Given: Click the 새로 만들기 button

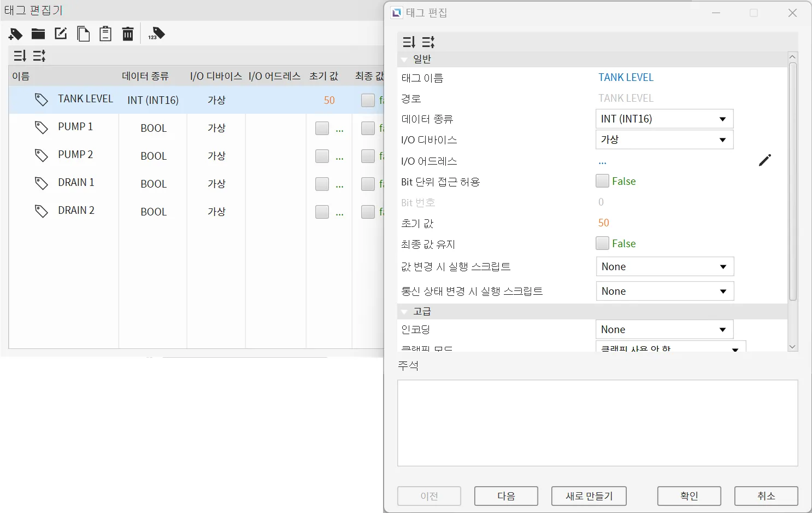Looking at the screenshot, I should 589,496.
